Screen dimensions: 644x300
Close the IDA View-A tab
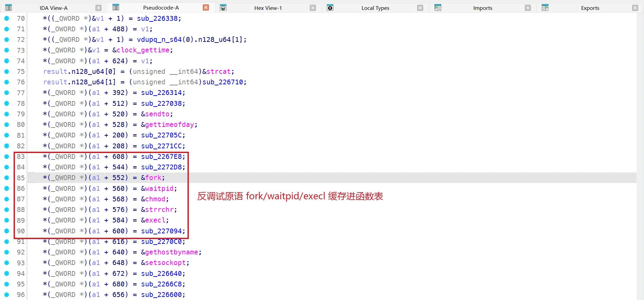99,8
